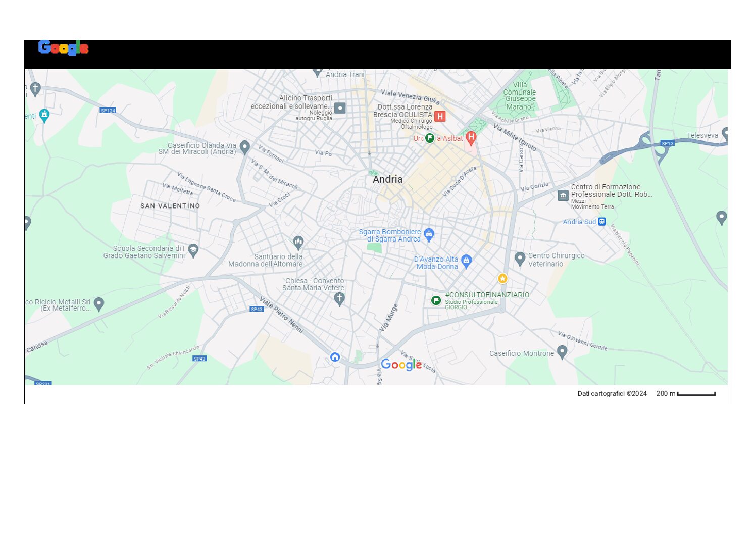This screenshot has height=534, width=756.
Task: Open the 'Villa Comunale Giuseppe Marano' park label
Action: tap(519, 96)
